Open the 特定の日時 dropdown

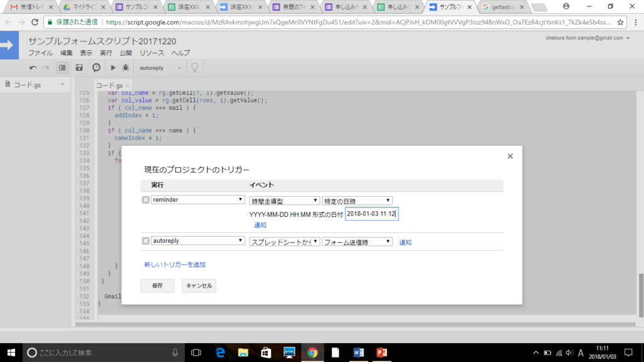(357, 200)
